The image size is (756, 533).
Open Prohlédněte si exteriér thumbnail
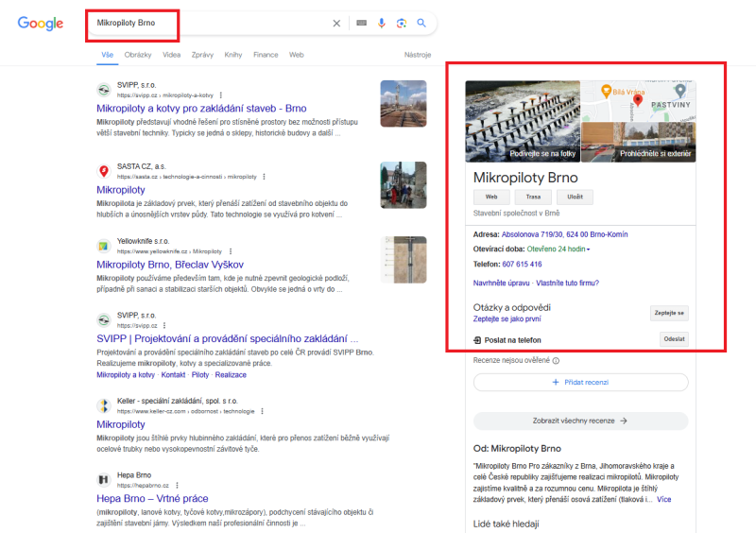(639, 142)
